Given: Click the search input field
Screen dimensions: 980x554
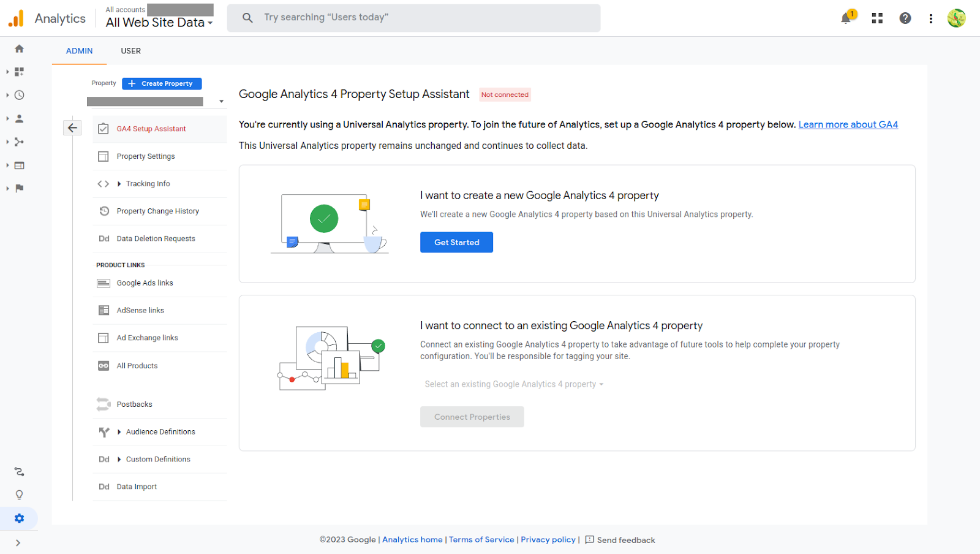Looking at the screenshot, I should [414, 18].
